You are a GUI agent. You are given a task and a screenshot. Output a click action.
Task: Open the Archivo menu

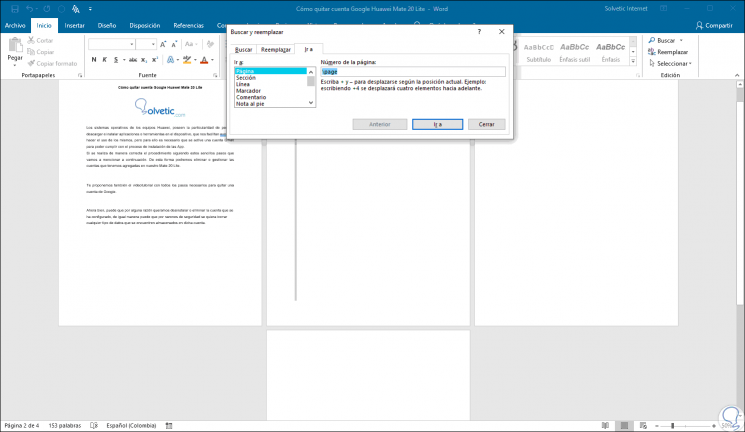coord(15,25)
